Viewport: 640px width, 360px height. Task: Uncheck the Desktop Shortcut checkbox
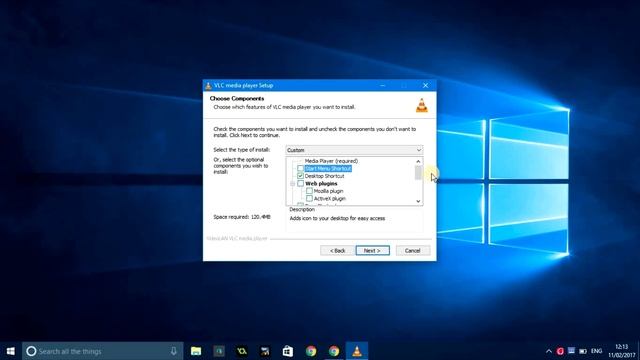300,176
